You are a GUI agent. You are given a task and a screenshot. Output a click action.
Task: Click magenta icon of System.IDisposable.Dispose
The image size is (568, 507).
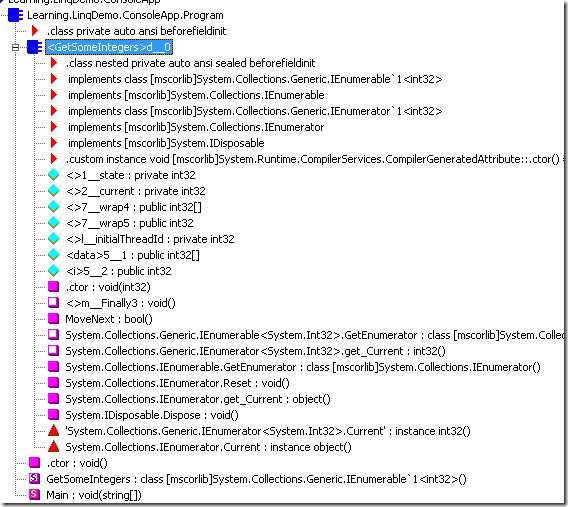(x=53, y=415)
